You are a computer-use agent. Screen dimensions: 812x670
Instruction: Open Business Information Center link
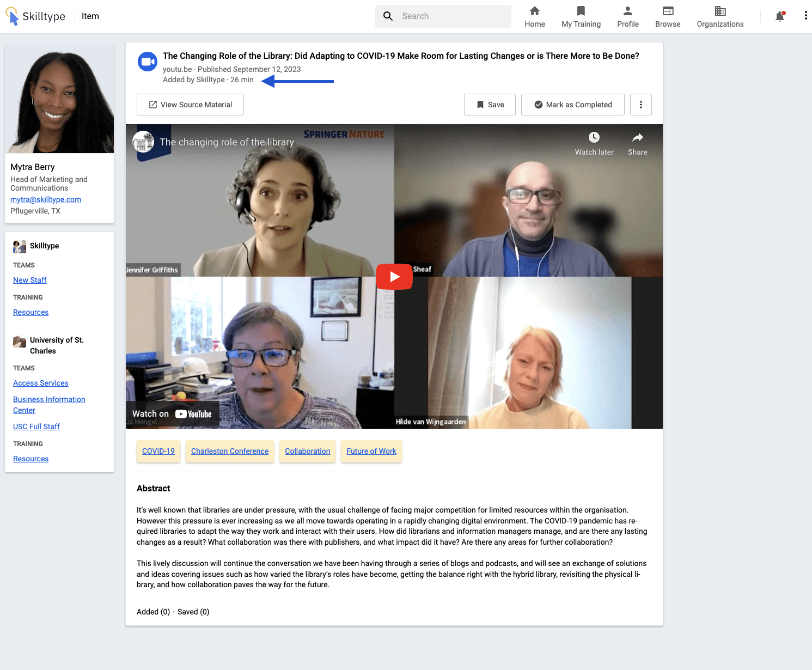click(49, 405)
